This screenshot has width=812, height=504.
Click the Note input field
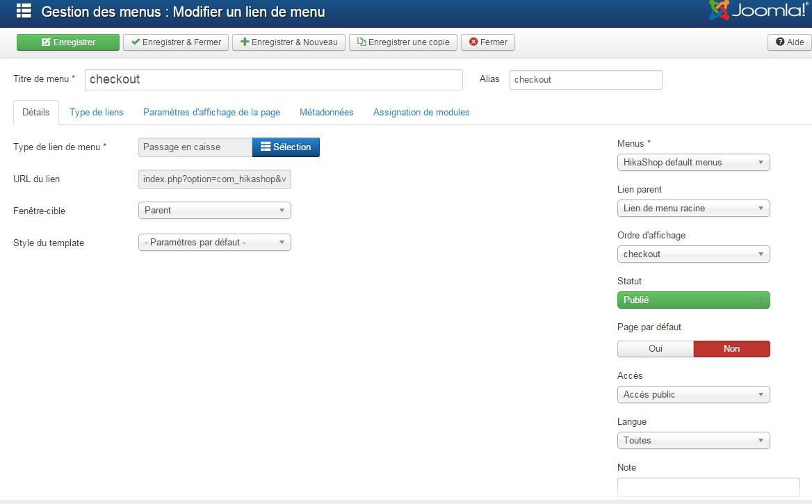(708, 487)
